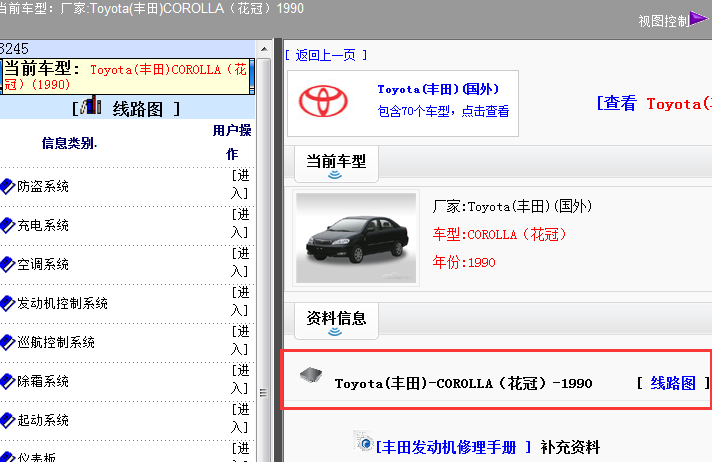Click Toyota(丰田)-COROLLA（花冠）-1990 entry text
Viewport: 712px width, 462px height.
(464, 384)
